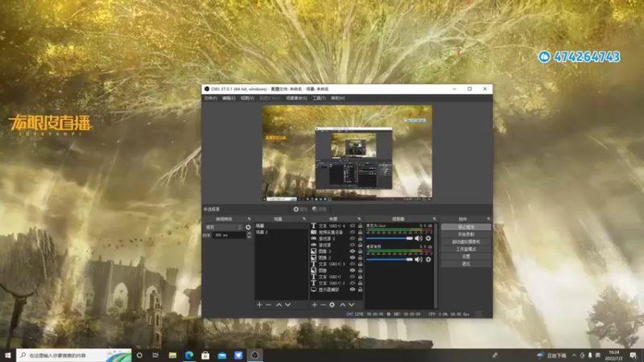Image resolution: width=644 pixels, height=362 pixels.
Task: Adjust 桌面音频 volume slider
Action: coord(390,259)
